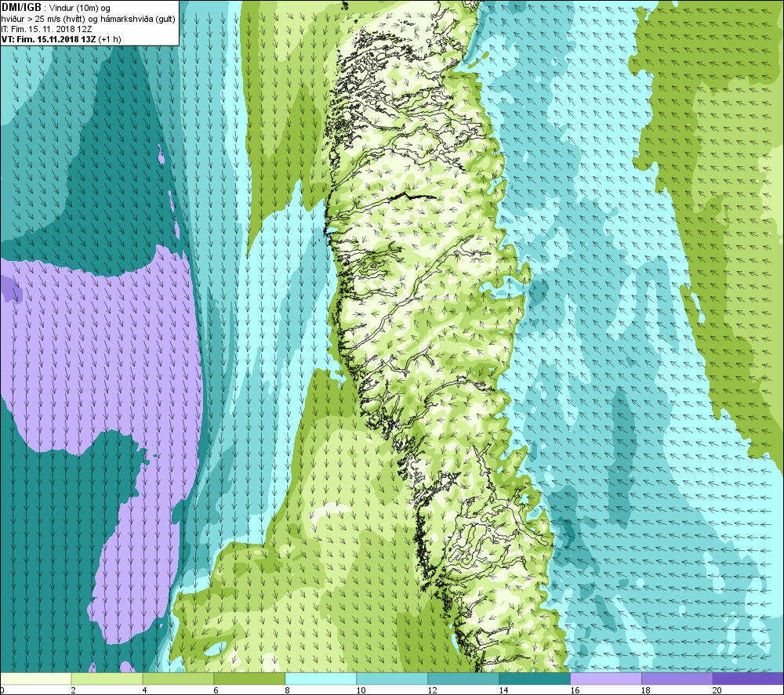Select the light teal 10–12 m/s legend swatch

pyautogui.click(x=392, y=679)
